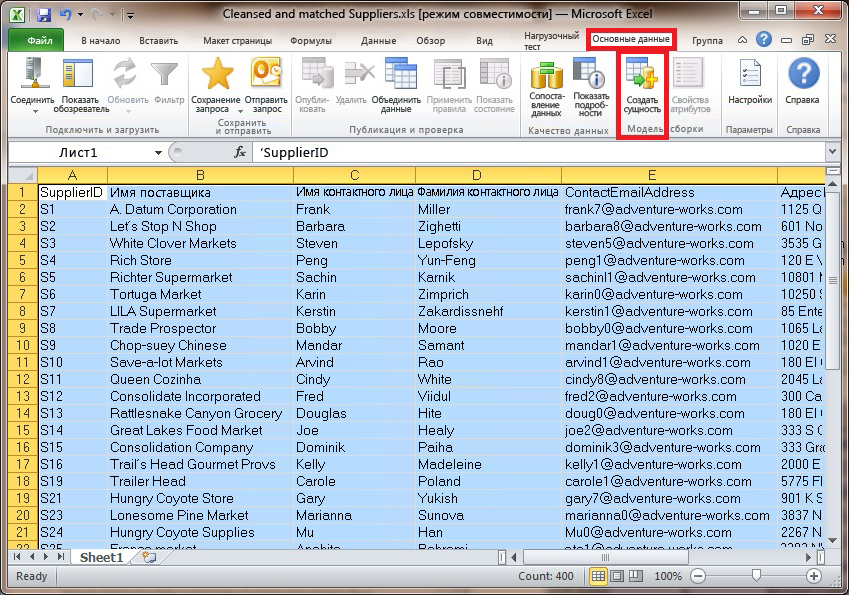Click Создать сущность icon
The height and width of the screenshot is (595, 849).
pos(641,73)
